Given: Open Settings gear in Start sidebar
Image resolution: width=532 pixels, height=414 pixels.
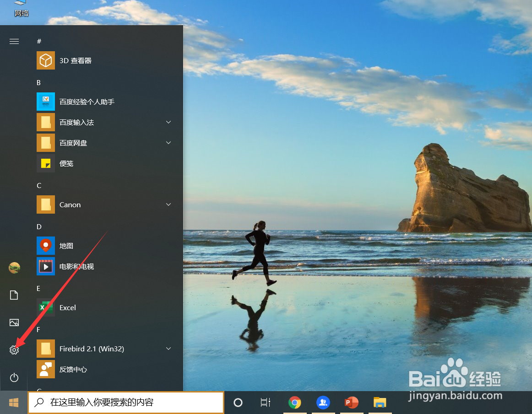Looking at the screenshot, I should tap(14, 350).
